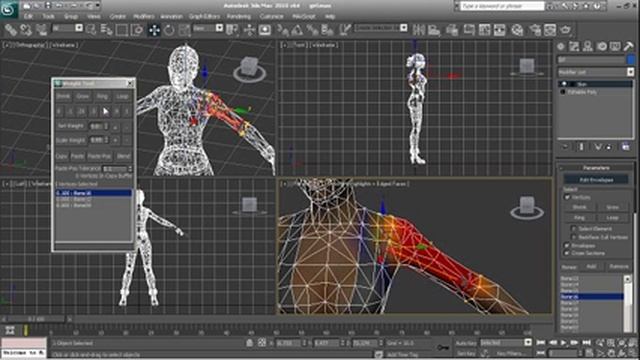
Task: Click the Bind to Space Warp tool
Action: coord(41,29)
